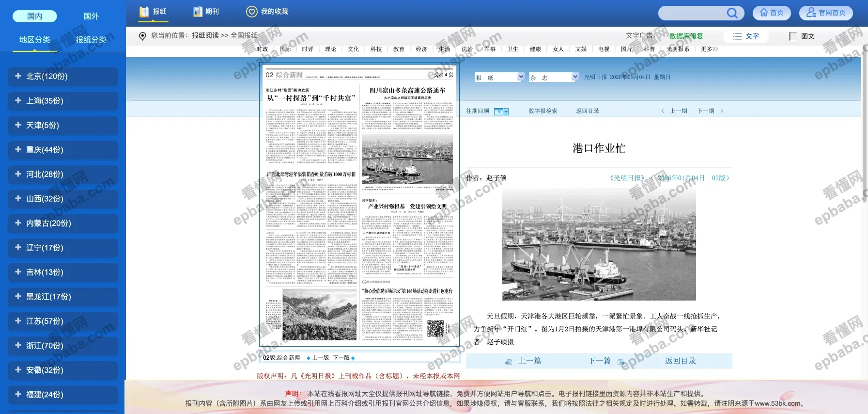Expand 安徽(32份) region
Screen dimensions: 868x414
(x=63, y=370)
